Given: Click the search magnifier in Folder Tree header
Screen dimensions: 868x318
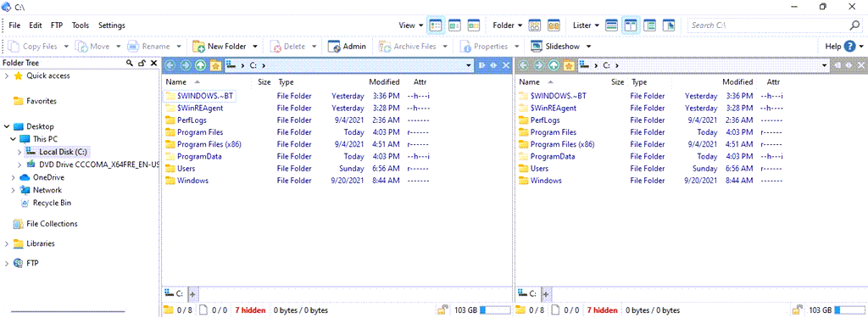Looking at the screenshot, I should 130,63.
